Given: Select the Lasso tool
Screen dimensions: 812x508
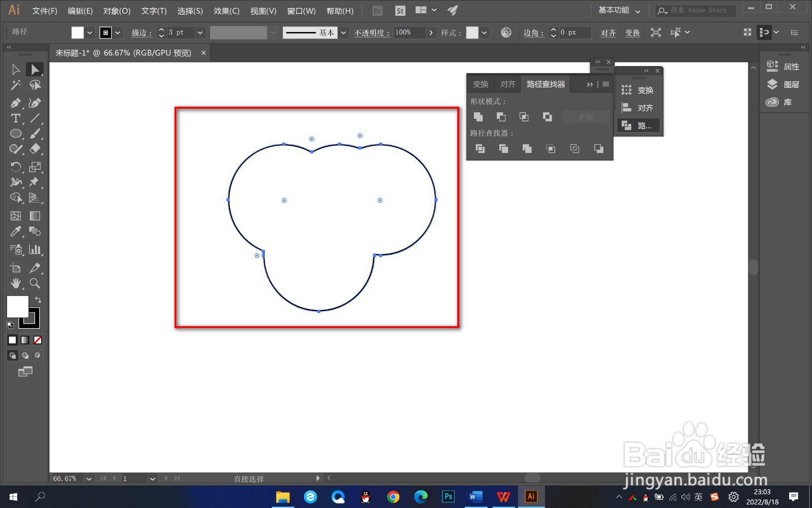Looking at the screenshot, I should point(35,85).
